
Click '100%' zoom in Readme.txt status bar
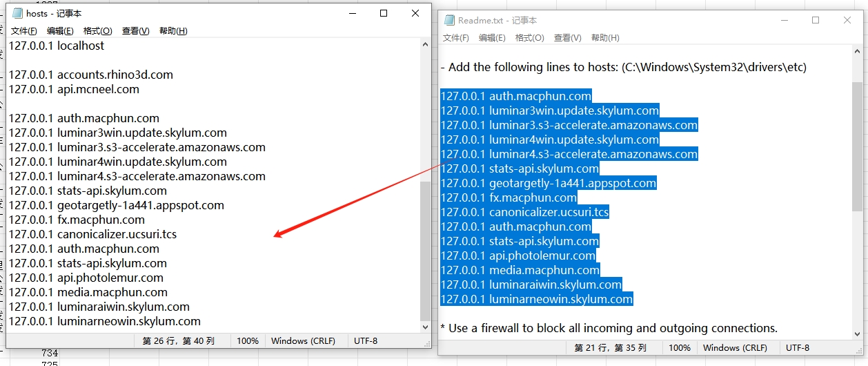coord(680,347)
